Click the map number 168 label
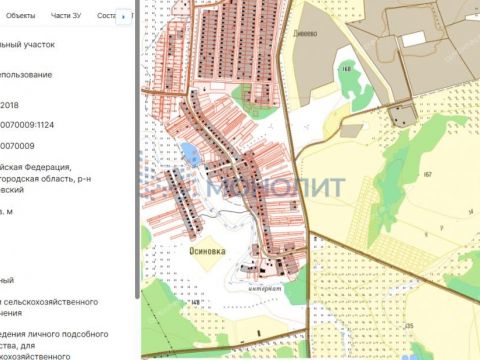 pos(347,69)
